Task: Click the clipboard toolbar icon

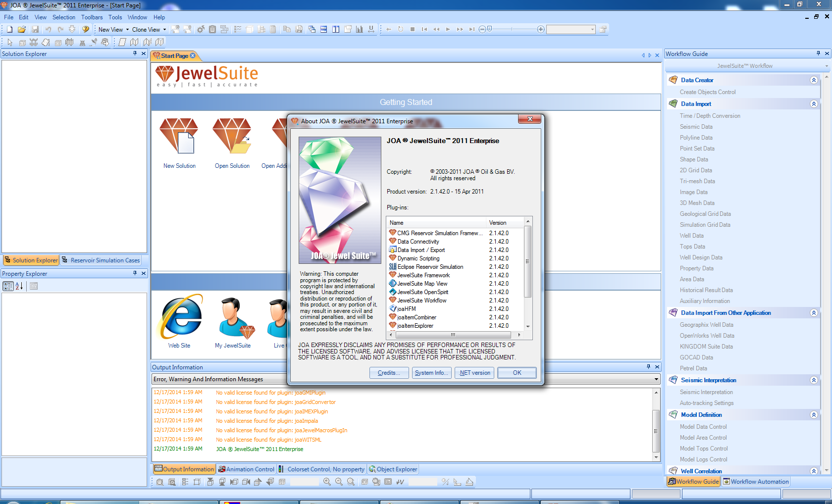Action: 212,30
